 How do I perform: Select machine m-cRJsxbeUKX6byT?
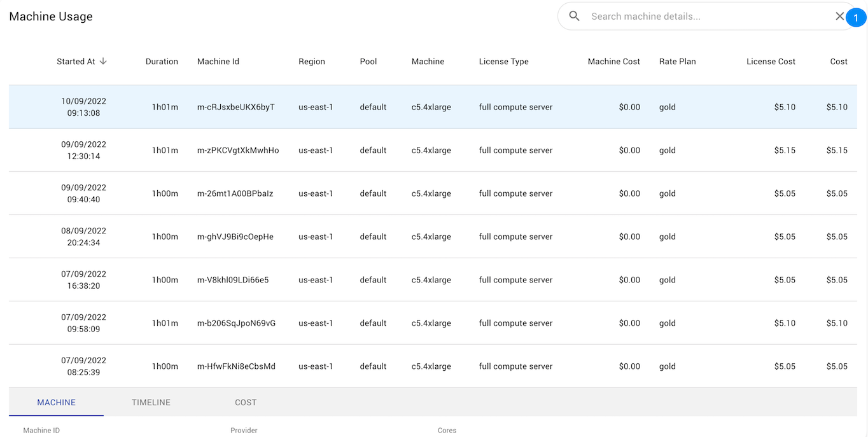[236, 108]
